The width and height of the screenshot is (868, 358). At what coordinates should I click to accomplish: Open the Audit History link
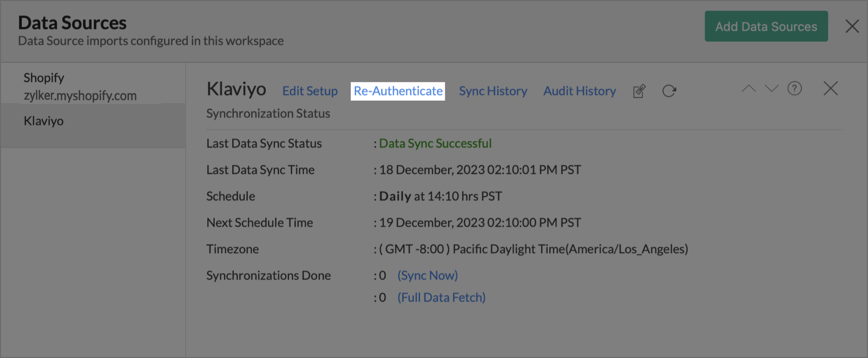pyautogui.click(x=580, y=91)
